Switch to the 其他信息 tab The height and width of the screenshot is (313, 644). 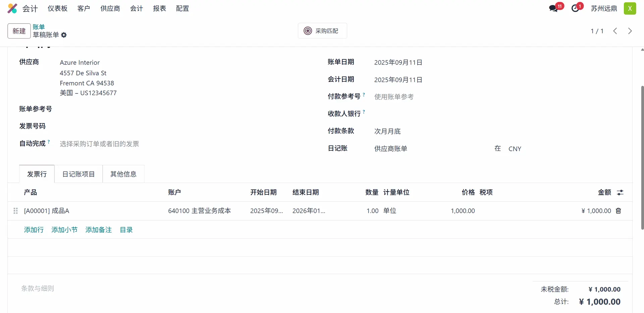click(x=123, y=174)
